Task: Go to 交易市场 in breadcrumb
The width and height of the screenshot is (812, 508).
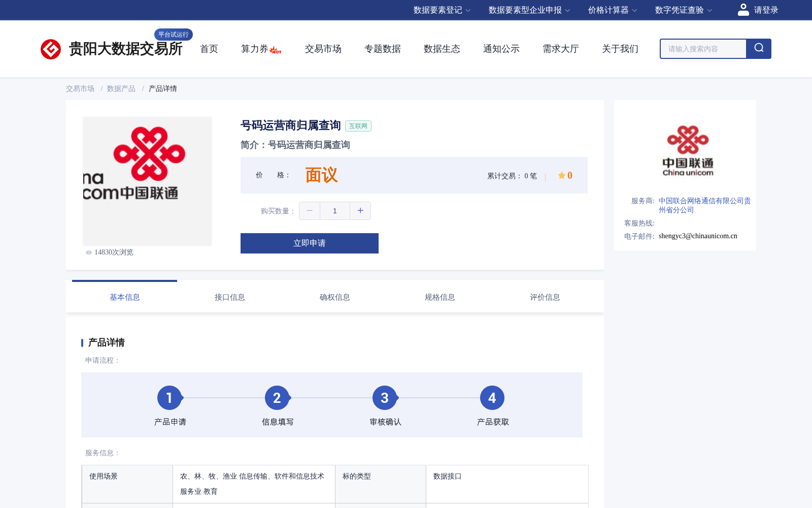Action: 80,88
